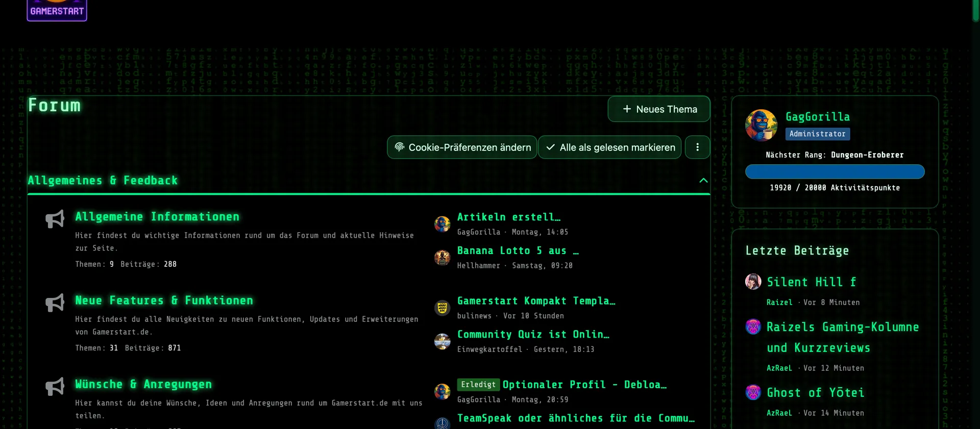Click the megaphone icon beside Wünsche & Anregungen
Viewport: 980px width, 429px height.
pyautogui.click(x=55, y=386)
